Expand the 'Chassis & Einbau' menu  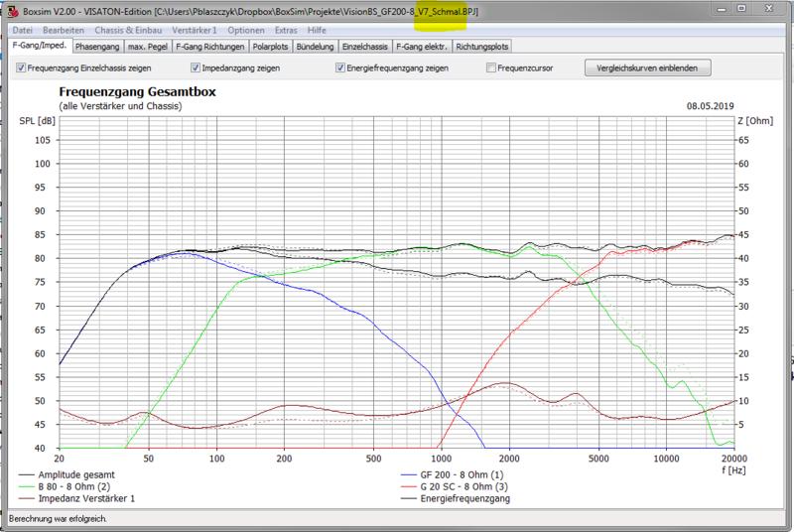[130, 31]
